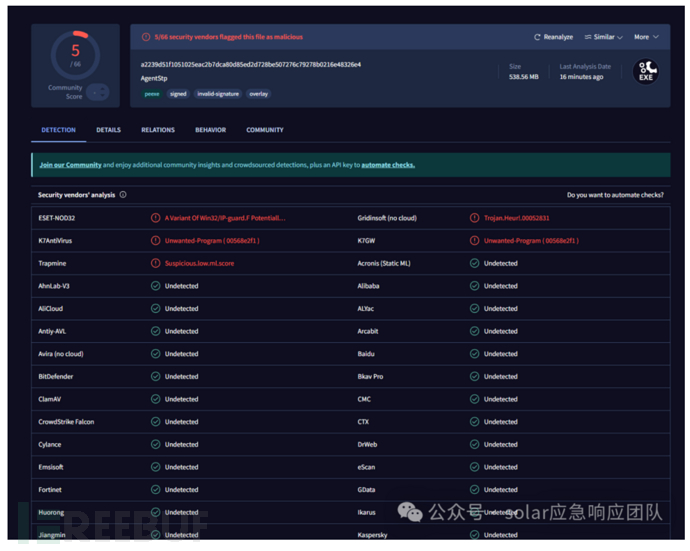This screenshot has height=551, width=690.
Task: Click the CTX undetected checkmark icon
Action: (474, 422)
